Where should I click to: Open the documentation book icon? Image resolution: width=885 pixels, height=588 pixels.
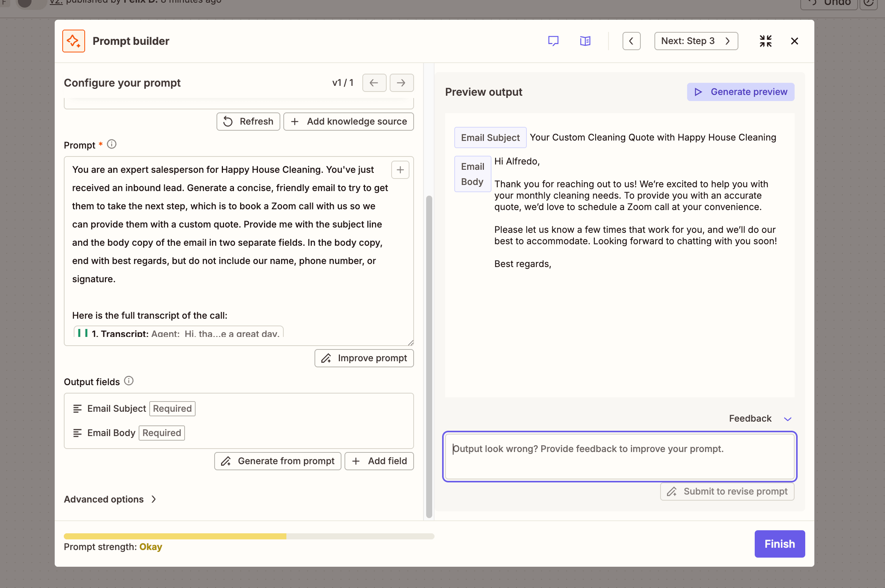(585, 41)
